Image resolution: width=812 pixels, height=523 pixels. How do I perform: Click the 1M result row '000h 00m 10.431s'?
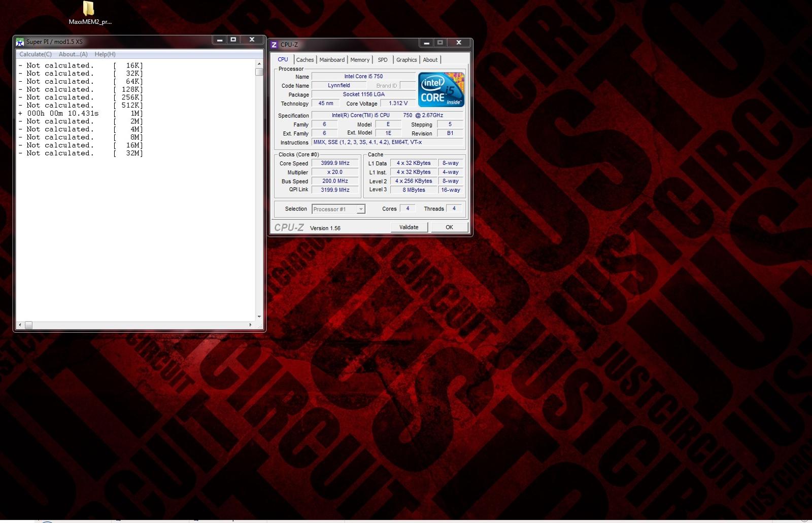pos(81,113)
